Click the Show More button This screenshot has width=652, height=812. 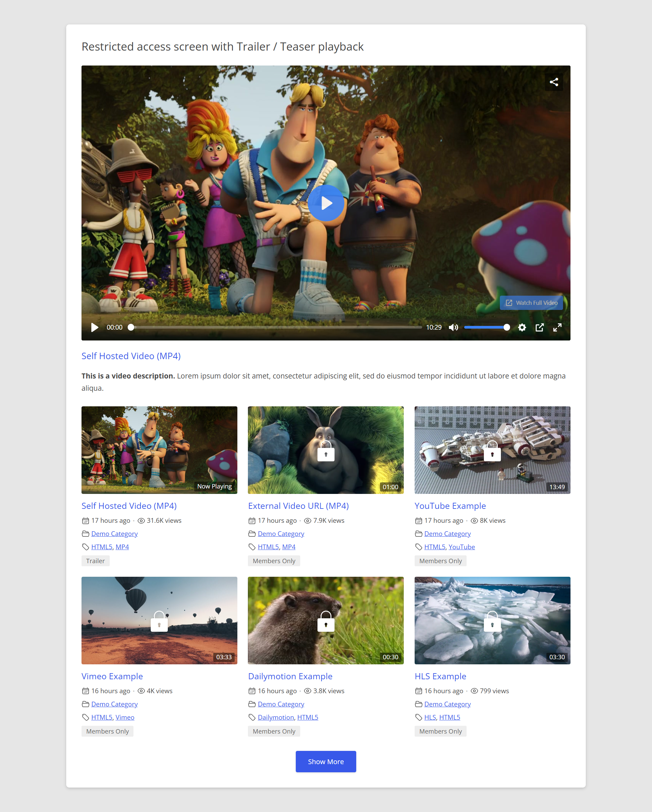tap(326, 761)
